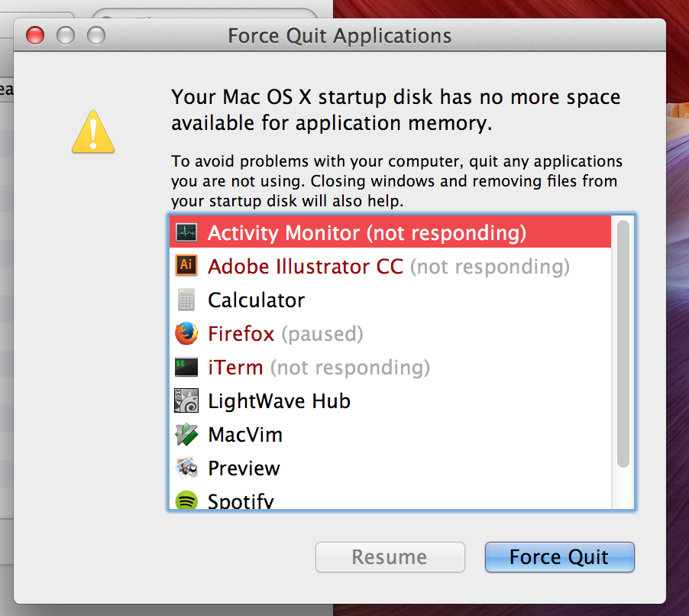
Task: Select Firefox (paused) in the list
Action: (x=390, y=334)
